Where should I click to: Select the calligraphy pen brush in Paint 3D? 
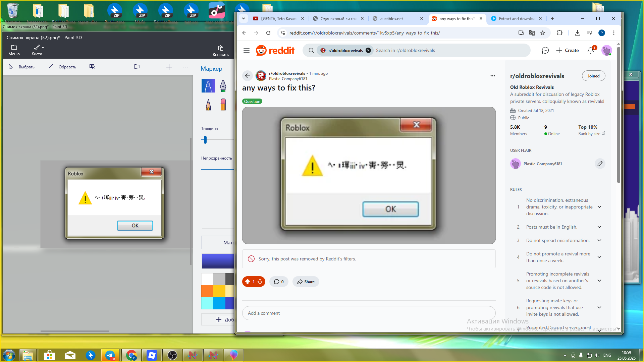pos(223,86)
